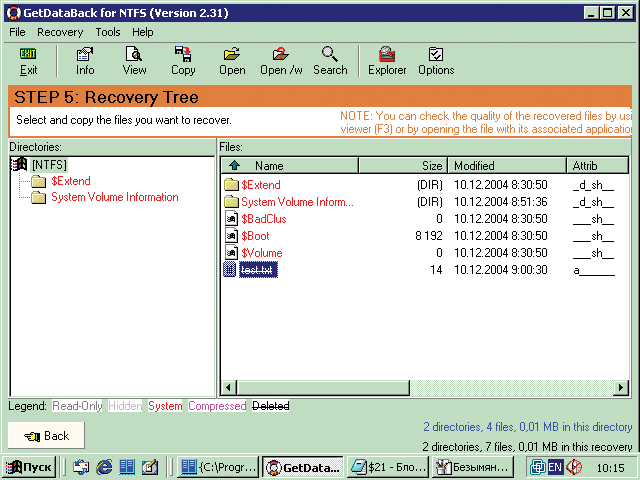Open the Info toolbar tool
This screenshot has height=480, width=640.
tap(85, 54)
